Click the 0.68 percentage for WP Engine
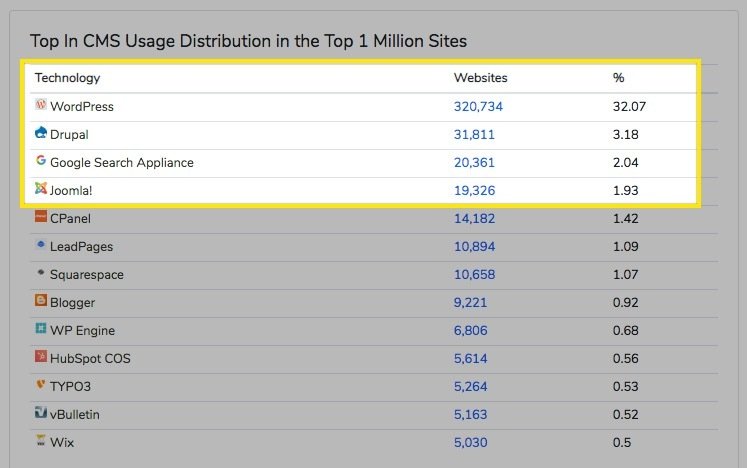 click(x=626, y=330)
